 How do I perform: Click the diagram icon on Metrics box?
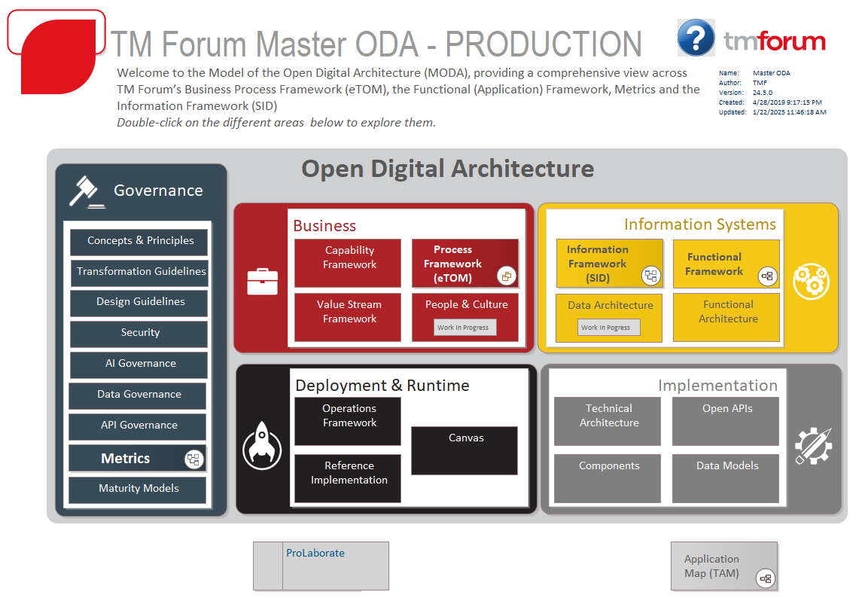click(193, 459)
